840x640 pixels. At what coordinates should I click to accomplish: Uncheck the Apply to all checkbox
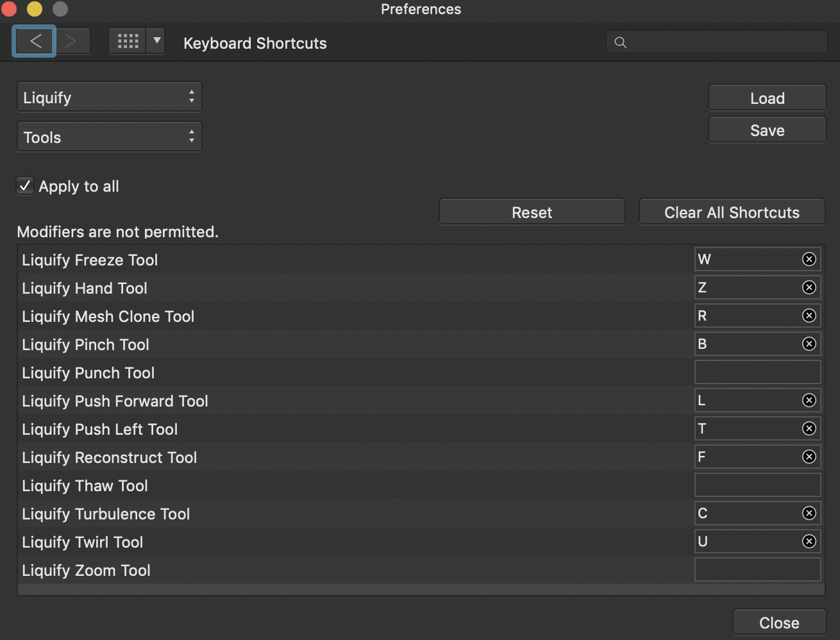(25, 186)
